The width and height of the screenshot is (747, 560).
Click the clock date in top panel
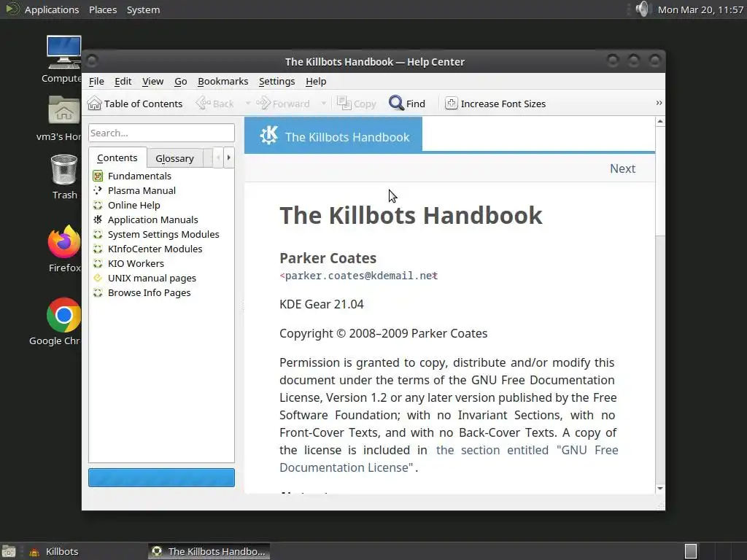click(700, 9)
